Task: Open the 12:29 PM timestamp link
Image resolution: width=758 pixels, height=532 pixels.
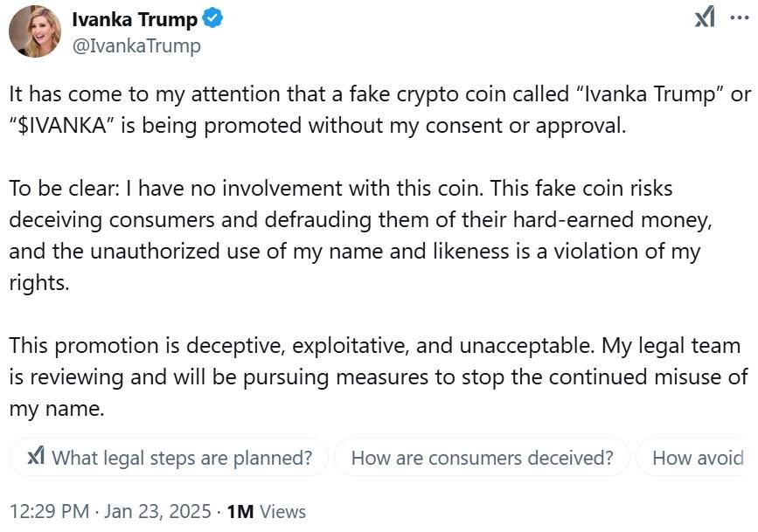Action: click(x=47, y=511)
